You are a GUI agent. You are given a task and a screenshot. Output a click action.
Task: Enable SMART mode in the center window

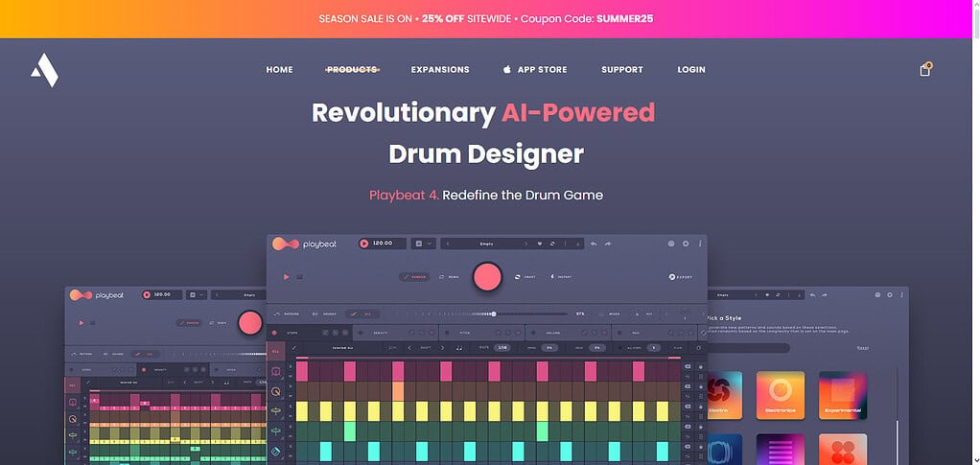525,277
